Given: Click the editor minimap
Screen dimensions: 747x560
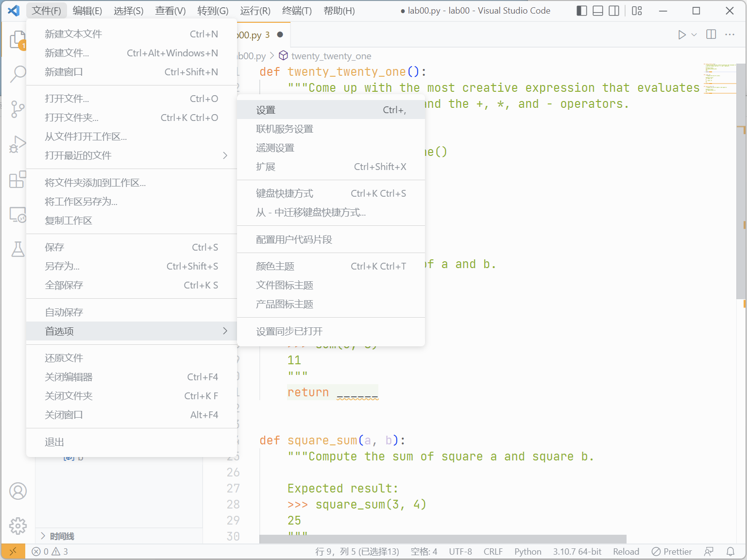Looking at the screenshot, I should pos(719,79).
